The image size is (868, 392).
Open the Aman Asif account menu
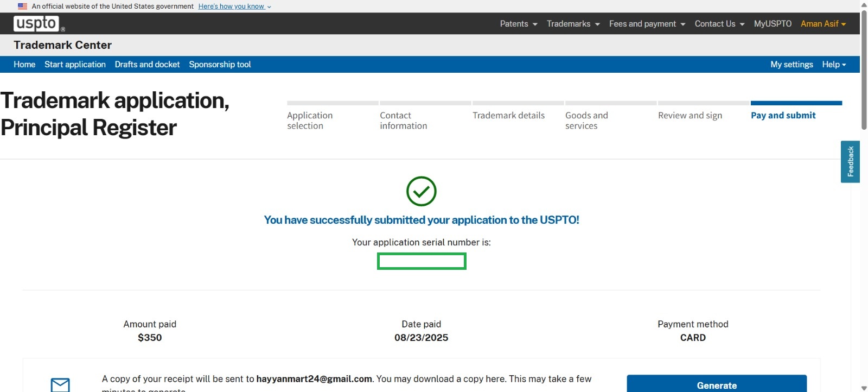(823, 24)
